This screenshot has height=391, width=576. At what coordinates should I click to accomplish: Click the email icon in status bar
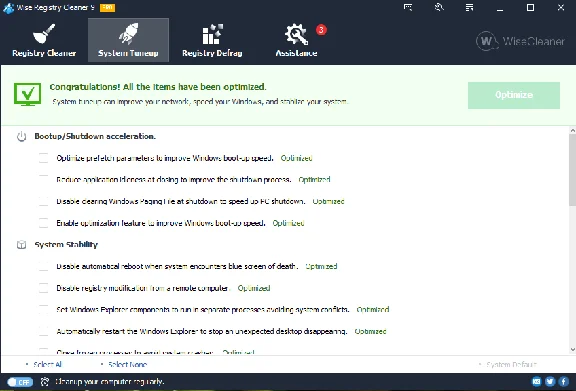536,382
